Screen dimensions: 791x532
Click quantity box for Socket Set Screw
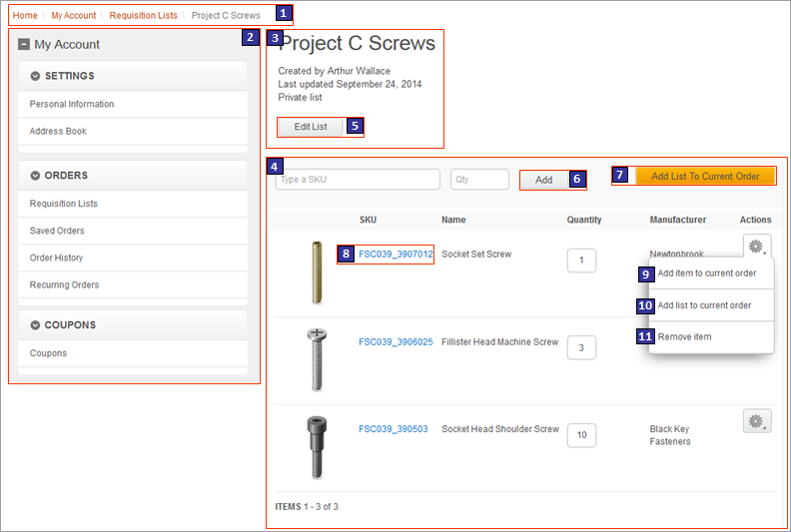pos(581,261)
